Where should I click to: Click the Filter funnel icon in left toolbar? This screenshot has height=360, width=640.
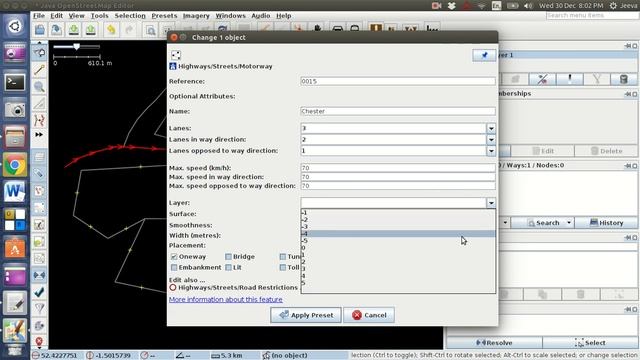pyautogui.click(x=39, y=309)
